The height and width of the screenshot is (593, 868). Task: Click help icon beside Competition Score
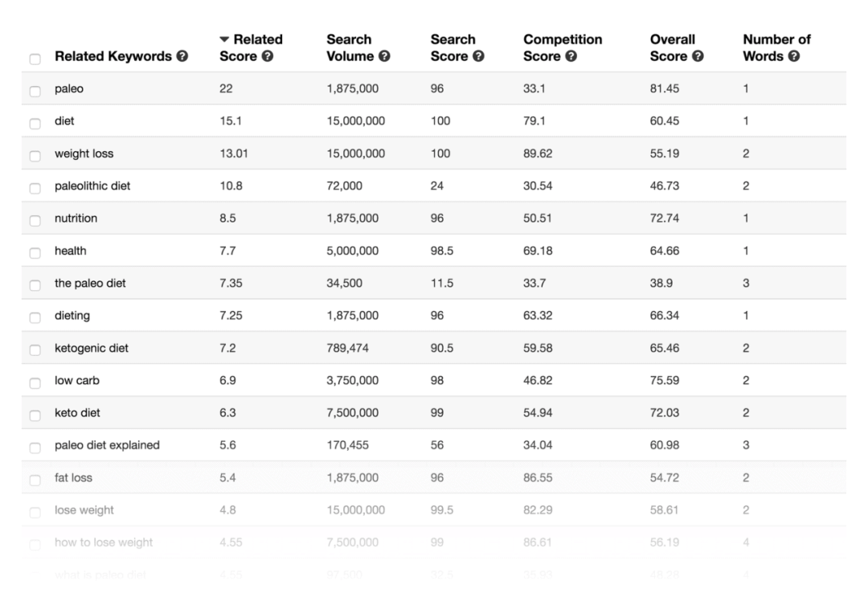(571, 57)
